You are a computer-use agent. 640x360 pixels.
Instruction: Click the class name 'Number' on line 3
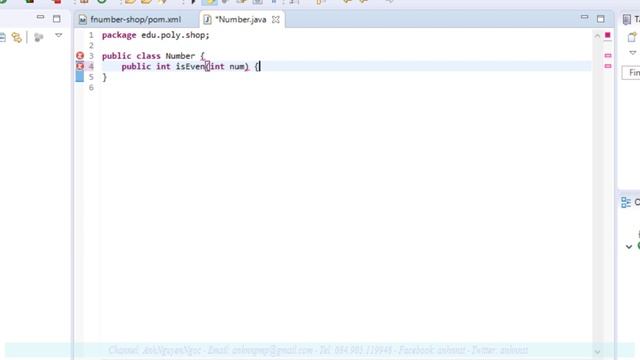click(180, 56)
